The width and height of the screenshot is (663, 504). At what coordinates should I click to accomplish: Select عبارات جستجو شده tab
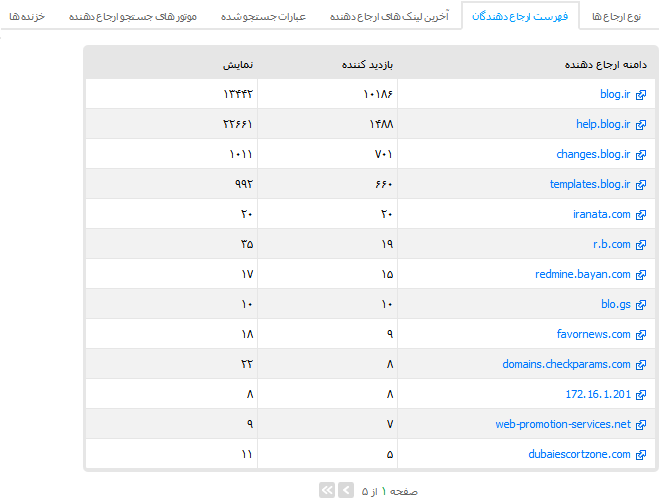(x=263, y=16)
